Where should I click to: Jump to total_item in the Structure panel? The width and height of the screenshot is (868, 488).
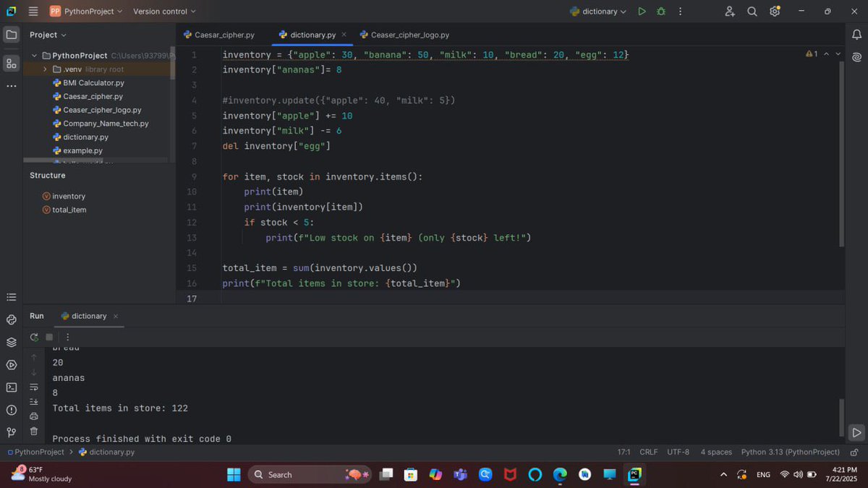pos(64,210)
